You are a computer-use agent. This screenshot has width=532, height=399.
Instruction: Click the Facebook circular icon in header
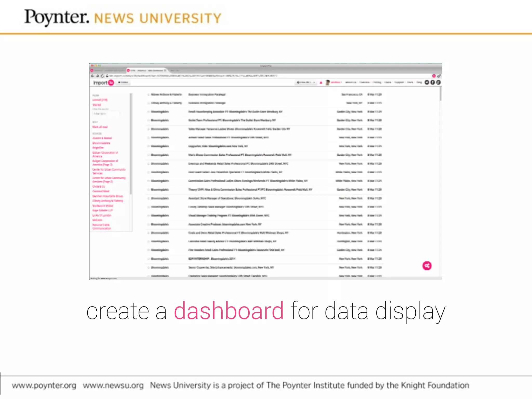[433, 82]
